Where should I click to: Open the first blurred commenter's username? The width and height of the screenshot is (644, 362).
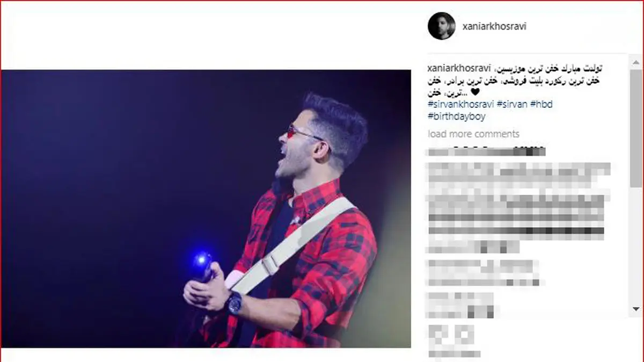tap(486, 151)
